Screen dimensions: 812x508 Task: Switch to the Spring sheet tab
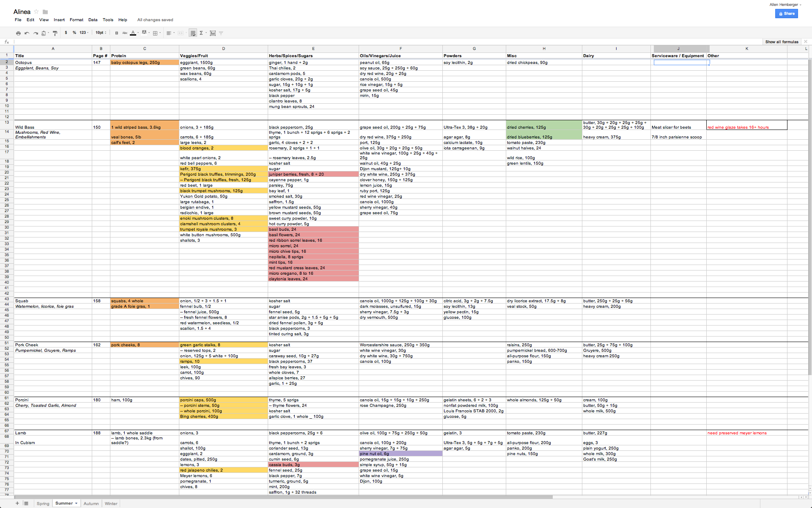click(x=43, y=503)
